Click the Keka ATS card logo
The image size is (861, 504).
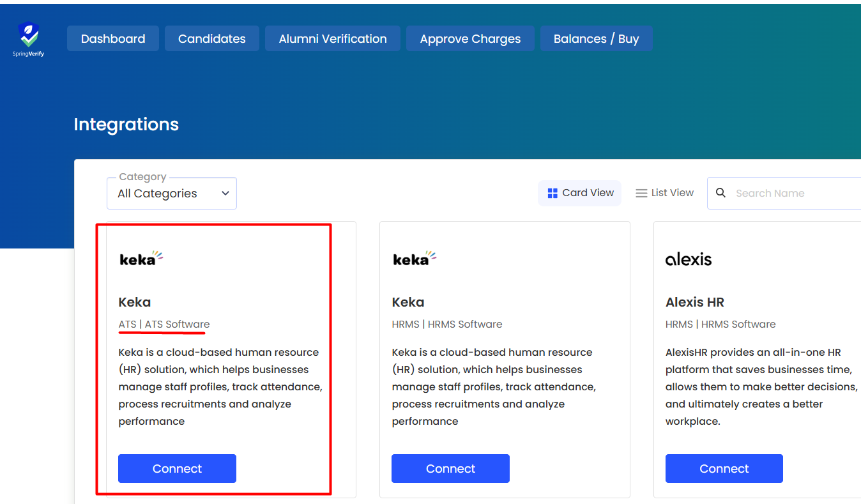point(141,258)
